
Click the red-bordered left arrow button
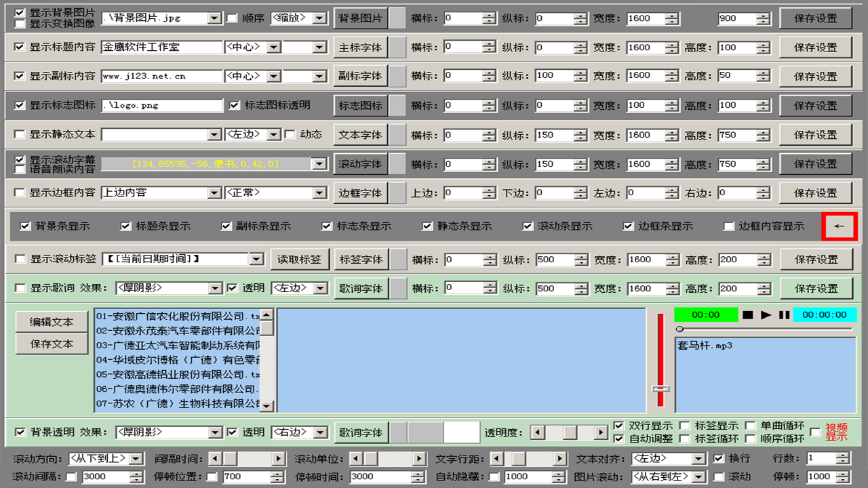[x=840, y=226]
